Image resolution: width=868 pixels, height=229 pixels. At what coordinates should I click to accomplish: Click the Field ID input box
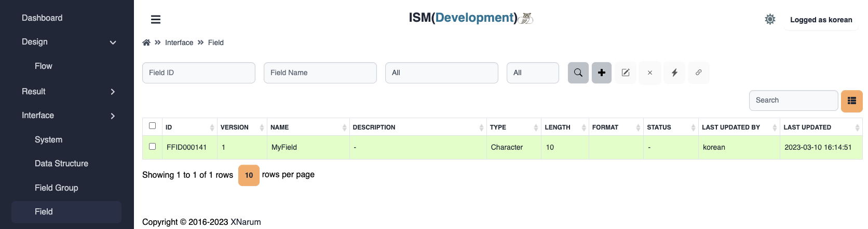point(198,73)
